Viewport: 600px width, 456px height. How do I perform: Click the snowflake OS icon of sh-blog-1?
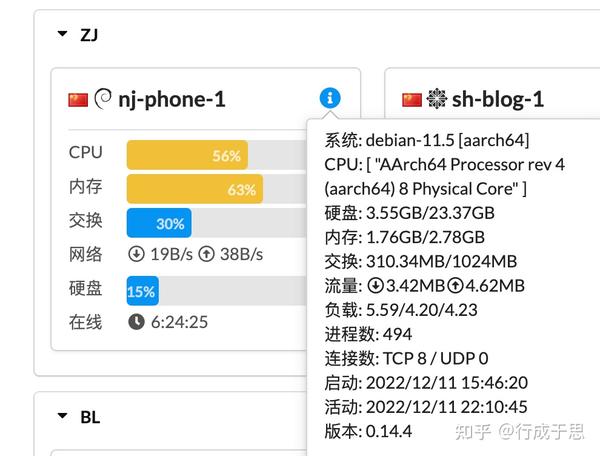(437, 99)
